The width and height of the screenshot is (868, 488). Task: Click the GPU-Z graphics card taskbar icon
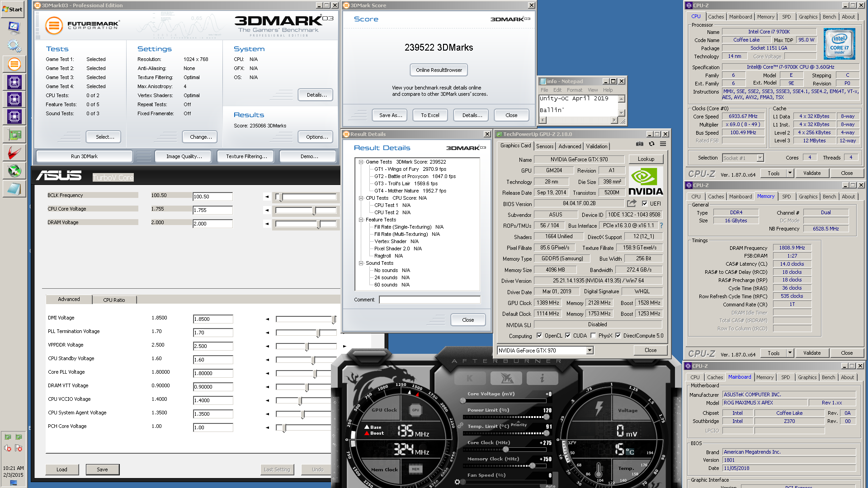[x=14, y=135]
